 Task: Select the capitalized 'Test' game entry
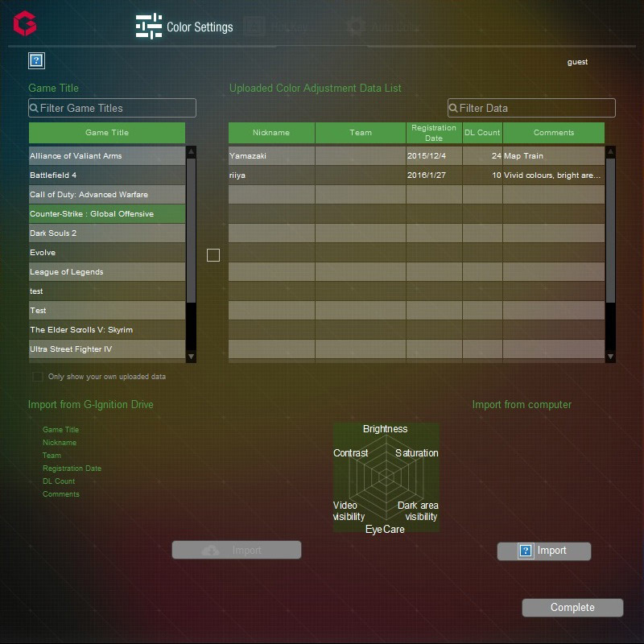[x=107, y=310]
